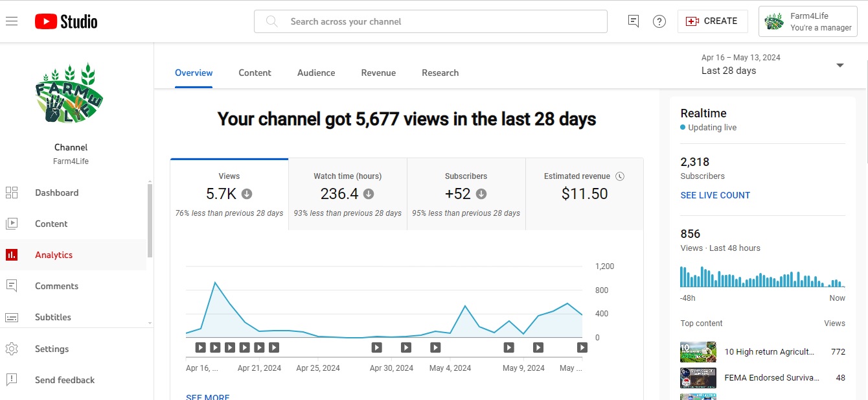Click the 10 High return Agricult... video thumbnail
The width and height of the screenshot is (868, 400).
tap(698, 352)
